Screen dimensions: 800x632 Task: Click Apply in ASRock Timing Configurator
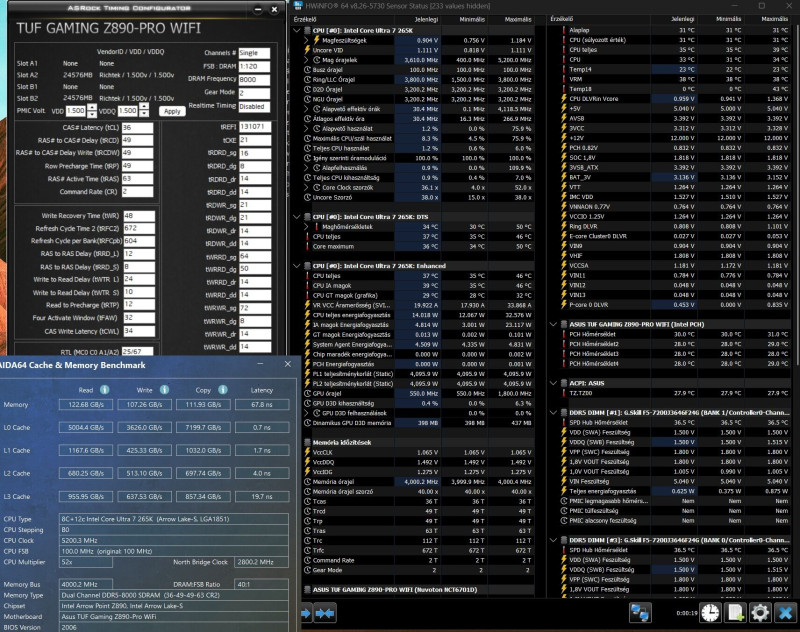(x=172, y=111)
